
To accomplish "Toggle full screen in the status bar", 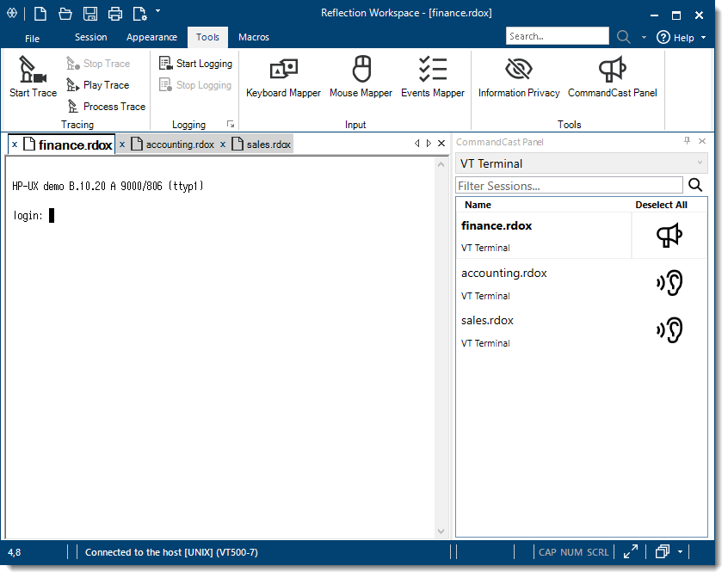I will 631,551.
